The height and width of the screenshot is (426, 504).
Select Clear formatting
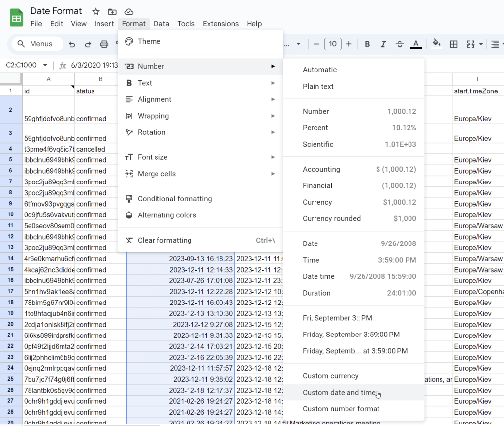[x=201, y=240]
